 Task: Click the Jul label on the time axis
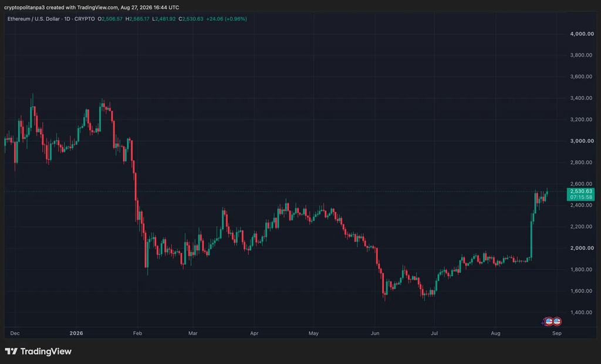coord(434,334)
